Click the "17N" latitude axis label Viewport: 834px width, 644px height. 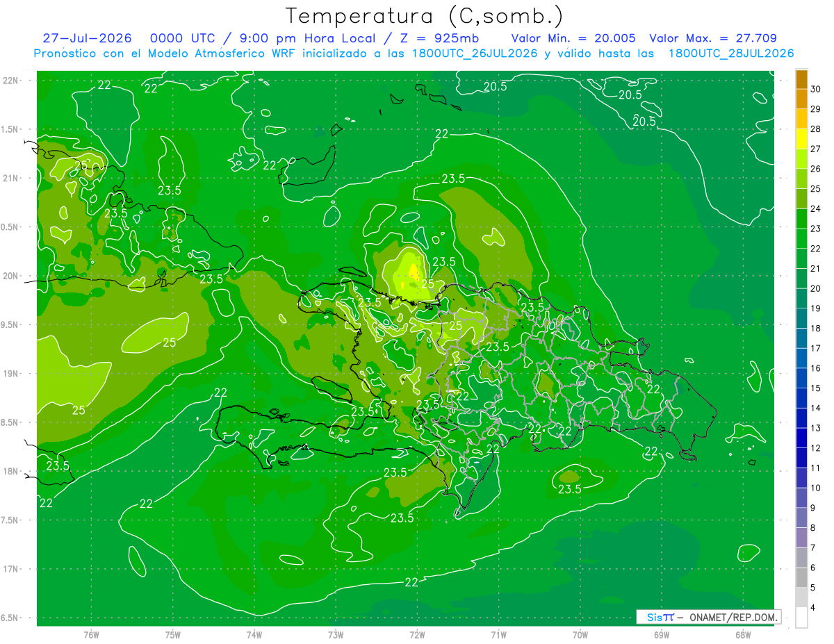click(10, 569)
